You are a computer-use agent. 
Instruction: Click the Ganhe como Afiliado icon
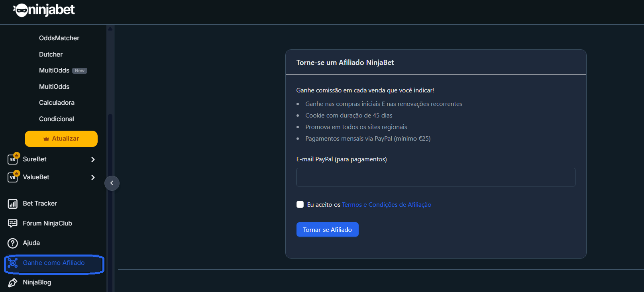[13, 263]
